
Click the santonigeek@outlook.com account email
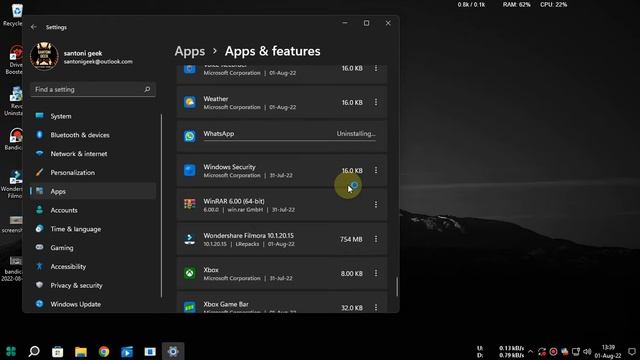(x=98, y=62)
